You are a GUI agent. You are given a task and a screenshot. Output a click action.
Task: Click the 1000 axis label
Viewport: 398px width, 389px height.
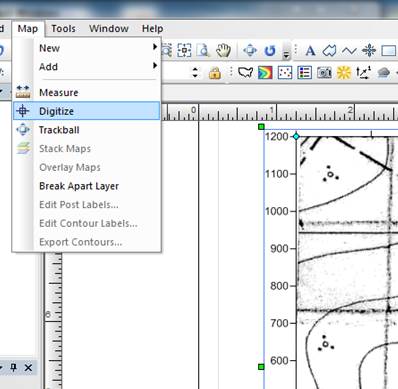[x=277, y=211]
